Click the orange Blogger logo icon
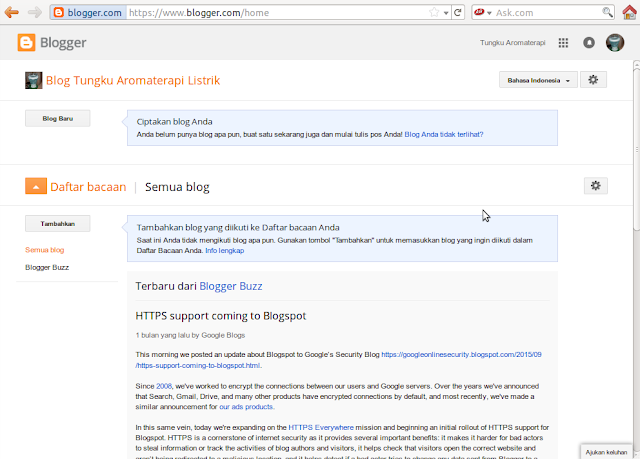 (26, 42)
